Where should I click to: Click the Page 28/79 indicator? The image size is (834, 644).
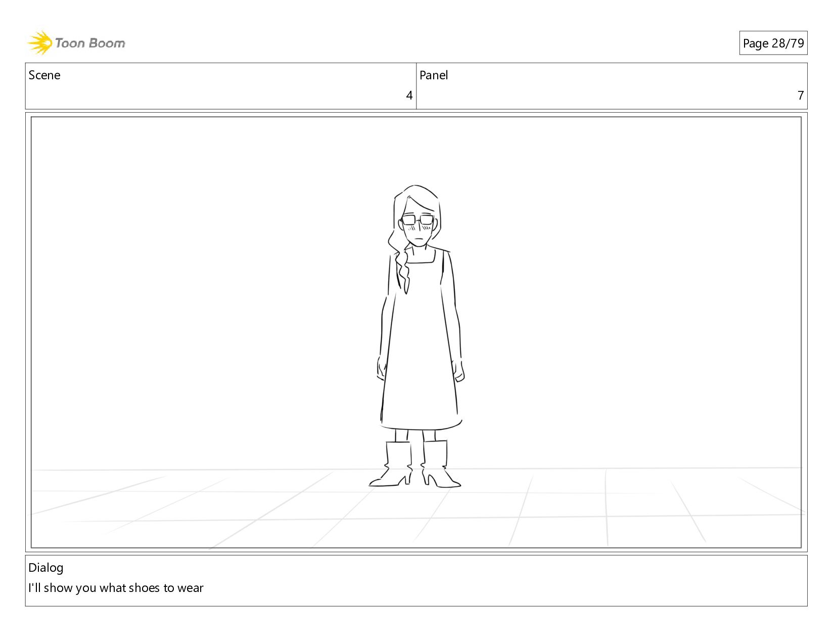point(773,43)
